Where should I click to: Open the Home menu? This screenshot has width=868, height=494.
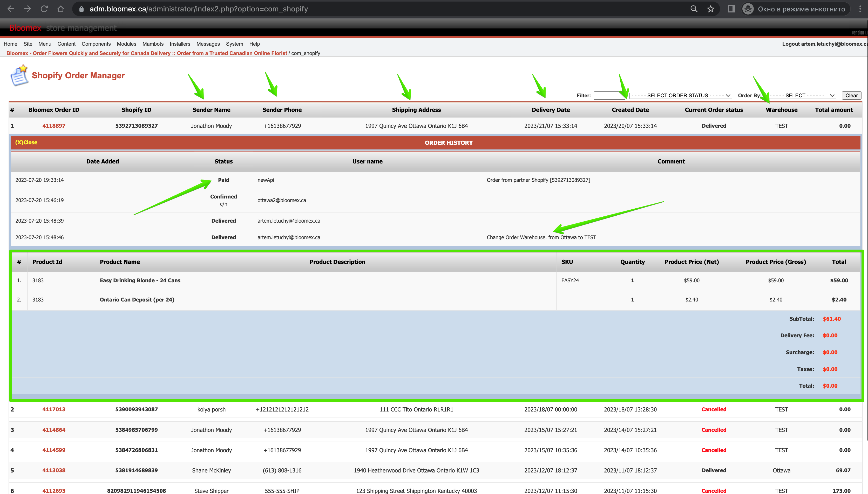coord(11,44)
